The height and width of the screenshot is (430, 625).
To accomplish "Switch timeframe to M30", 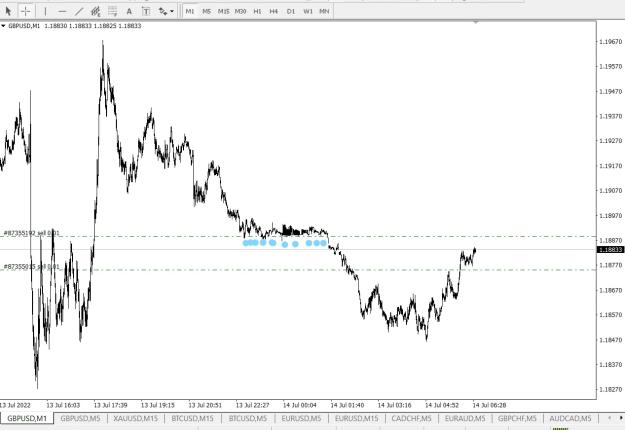I will (x=240, y=11).
